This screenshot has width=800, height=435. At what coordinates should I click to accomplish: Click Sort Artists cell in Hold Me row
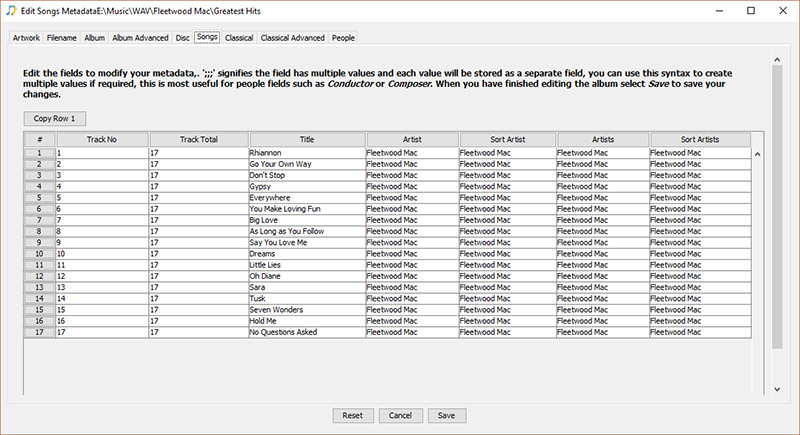pyautogui.click(x=700, y=321)
